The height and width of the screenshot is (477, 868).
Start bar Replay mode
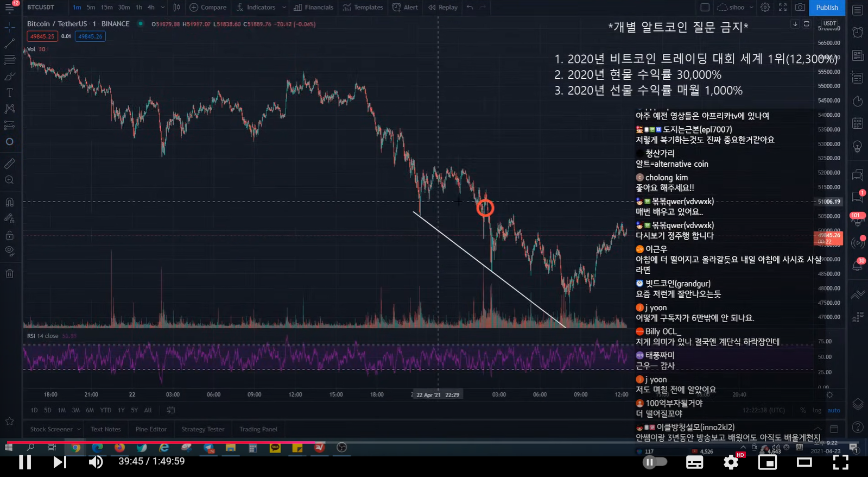[x=443, y=8]
